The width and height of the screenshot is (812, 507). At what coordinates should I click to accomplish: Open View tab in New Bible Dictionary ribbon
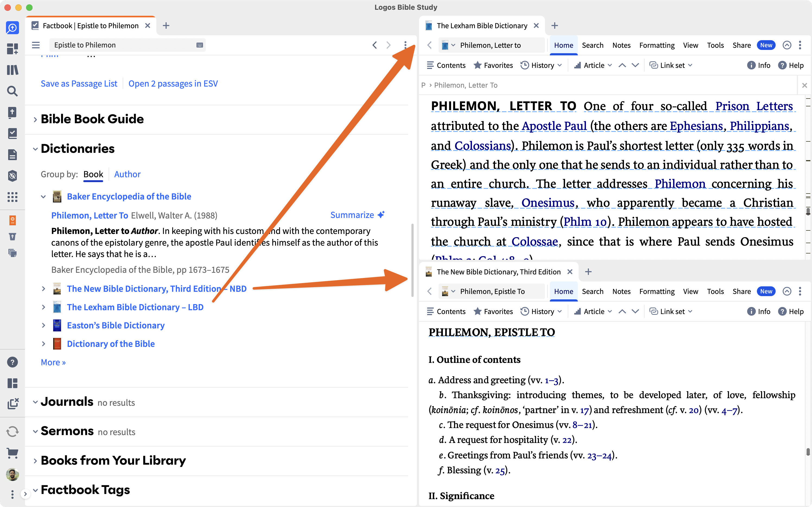click(690, 291)
